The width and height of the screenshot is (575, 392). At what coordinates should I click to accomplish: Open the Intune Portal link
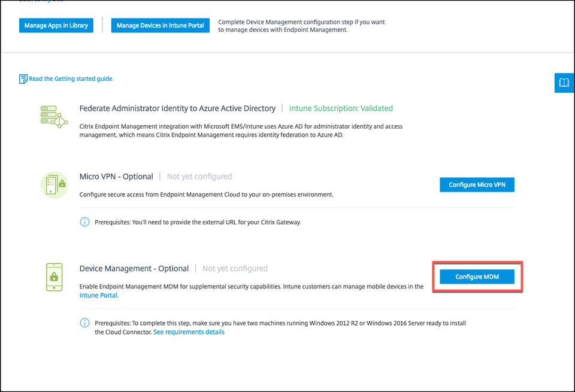98,295
